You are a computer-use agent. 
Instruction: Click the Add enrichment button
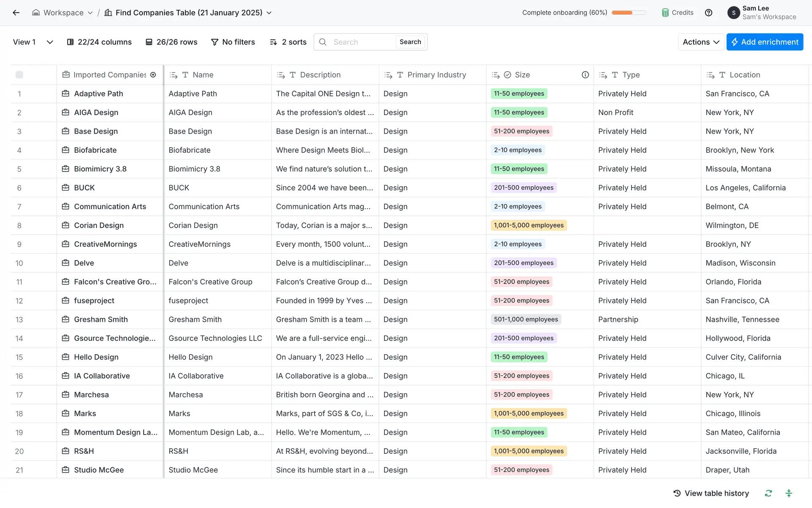[764, 42]
